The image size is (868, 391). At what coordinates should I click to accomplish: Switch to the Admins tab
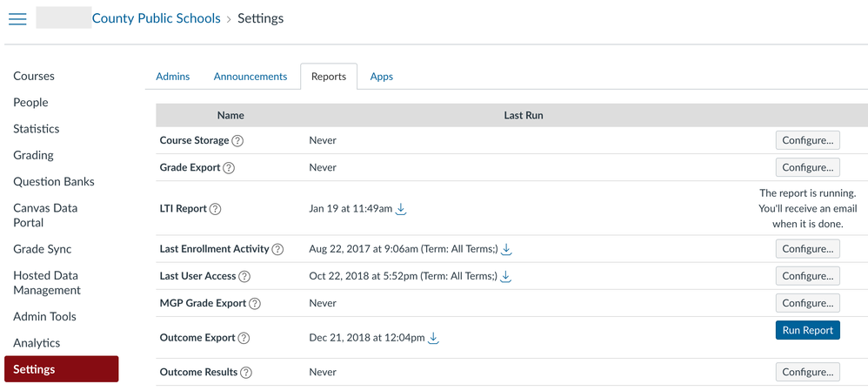[x=172, y=77]
